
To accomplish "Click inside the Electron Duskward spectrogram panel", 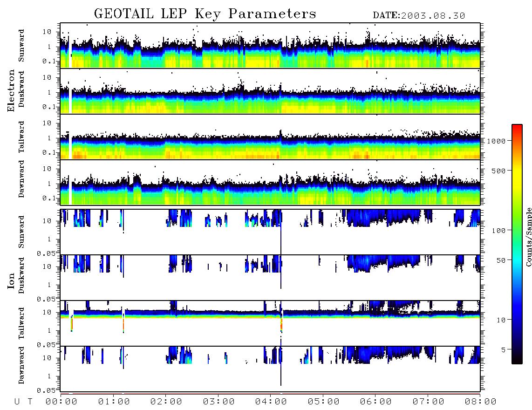I will coord(270,91).
